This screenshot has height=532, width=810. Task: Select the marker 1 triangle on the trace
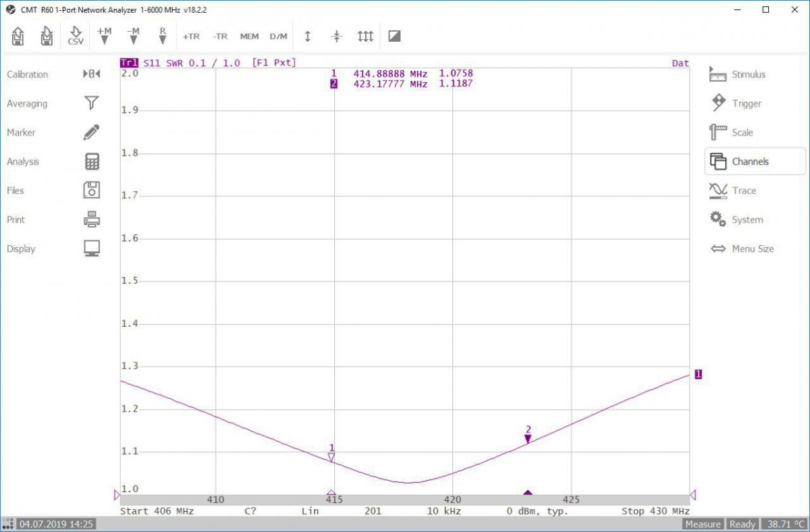(331, 457)
